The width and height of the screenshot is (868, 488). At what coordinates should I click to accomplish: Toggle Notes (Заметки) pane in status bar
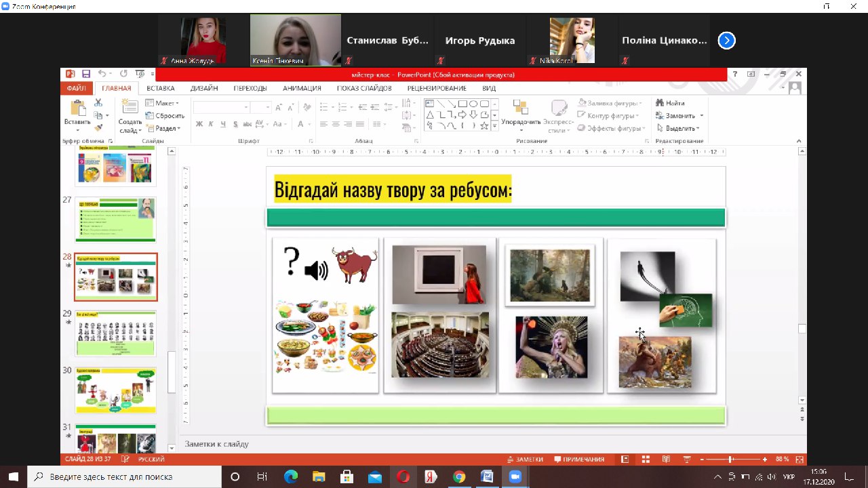[524, 459]
